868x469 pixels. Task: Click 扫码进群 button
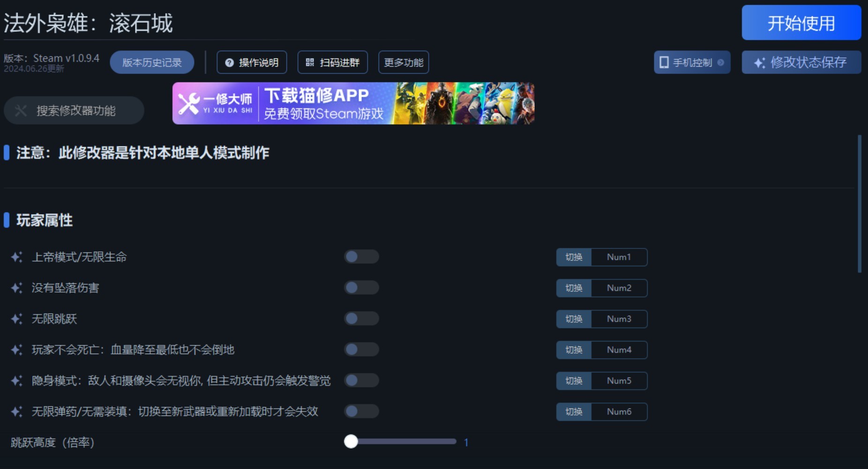(333, 62)
